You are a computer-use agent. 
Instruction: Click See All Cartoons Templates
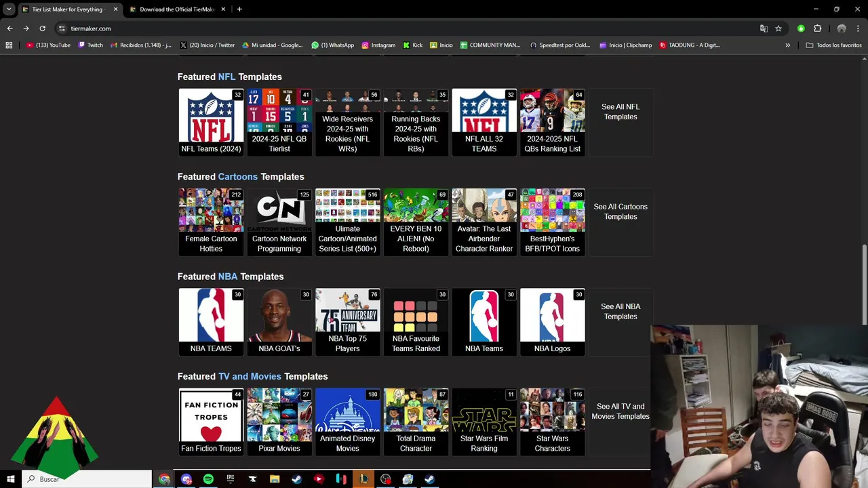[x=620, y=211]
